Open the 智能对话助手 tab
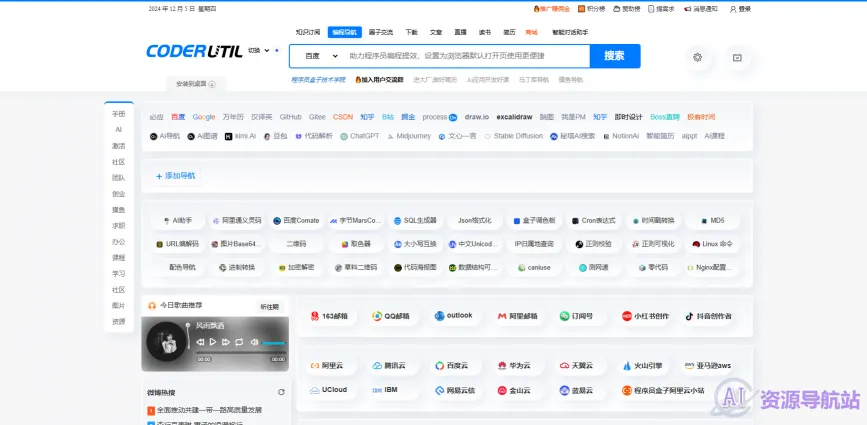Image resolution: width=867 pixels, height=425 pixels. click(x=570, y=32)
